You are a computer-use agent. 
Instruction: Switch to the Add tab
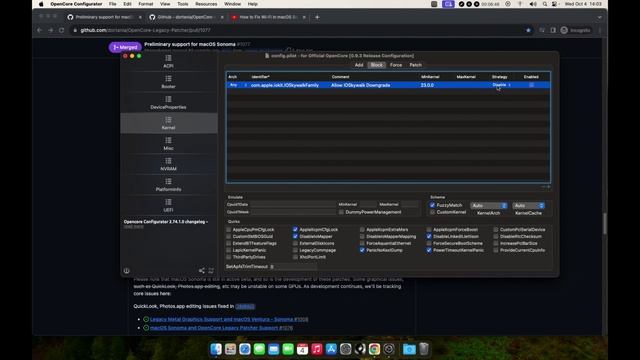[x=359, y=65]
